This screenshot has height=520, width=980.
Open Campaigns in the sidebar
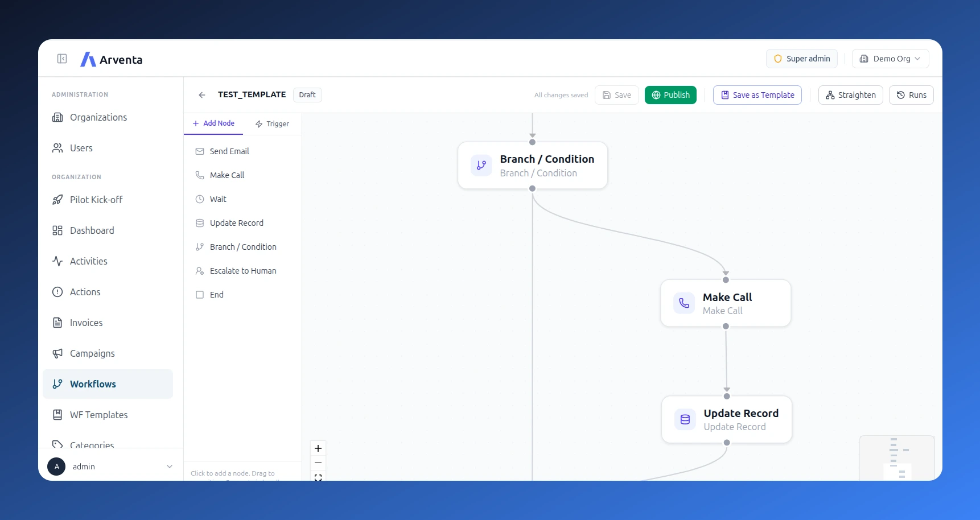[x=108, y=353]
